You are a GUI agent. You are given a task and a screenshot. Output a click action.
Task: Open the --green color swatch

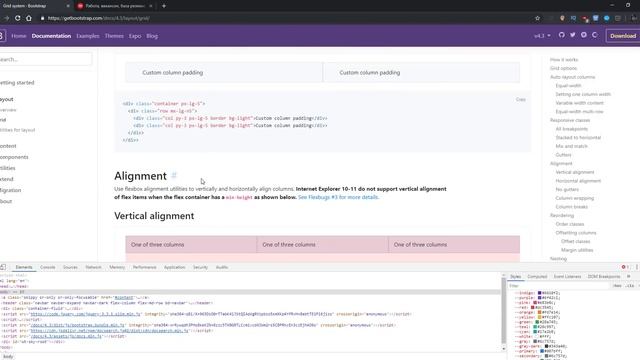pos(538,322)
